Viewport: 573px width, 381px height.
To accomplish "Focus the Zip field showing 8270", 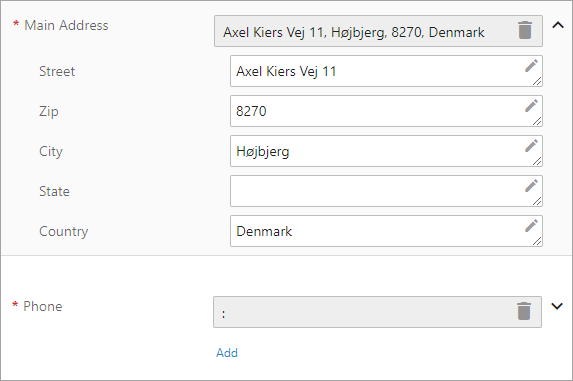I will point(386,111).
